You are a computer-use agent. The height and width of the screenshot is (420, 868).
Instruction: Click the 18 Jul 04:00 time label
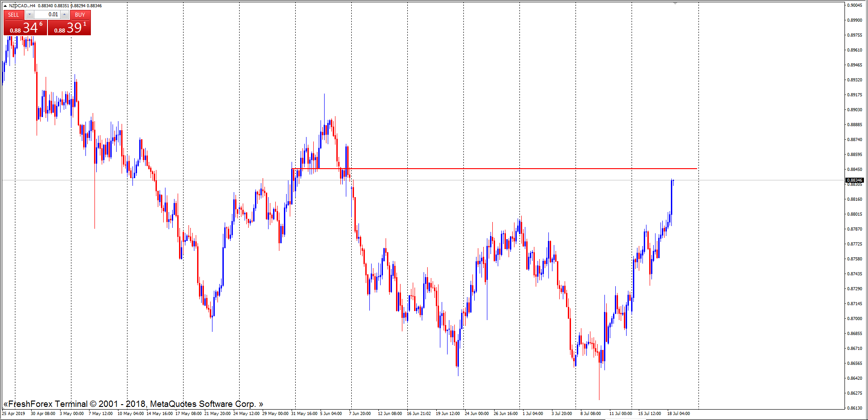(678, 413)
